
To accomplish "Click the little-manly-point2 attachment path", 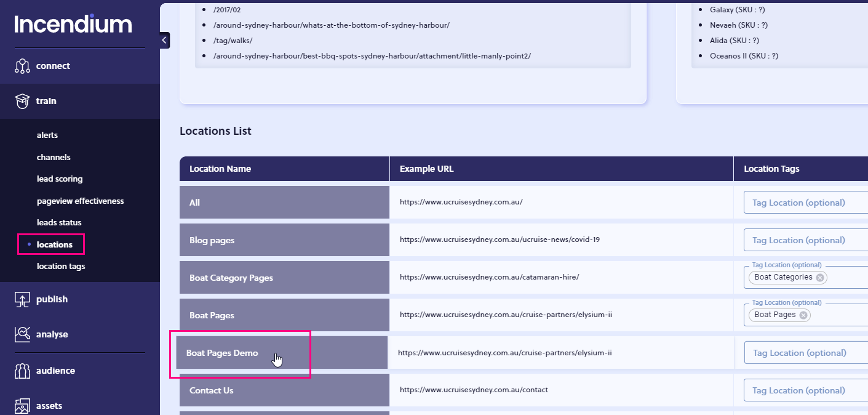I will (x=372, y=56).
